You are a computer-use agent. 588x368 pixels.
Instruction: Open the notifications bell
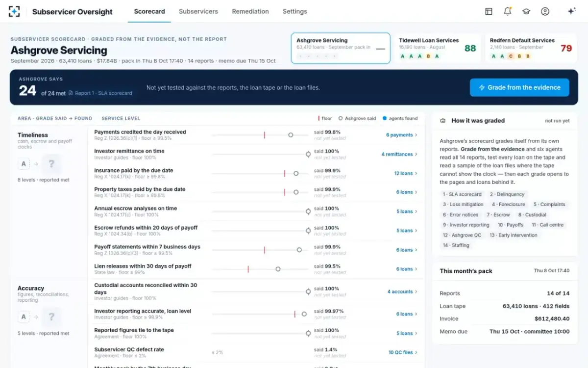point(507,11)
